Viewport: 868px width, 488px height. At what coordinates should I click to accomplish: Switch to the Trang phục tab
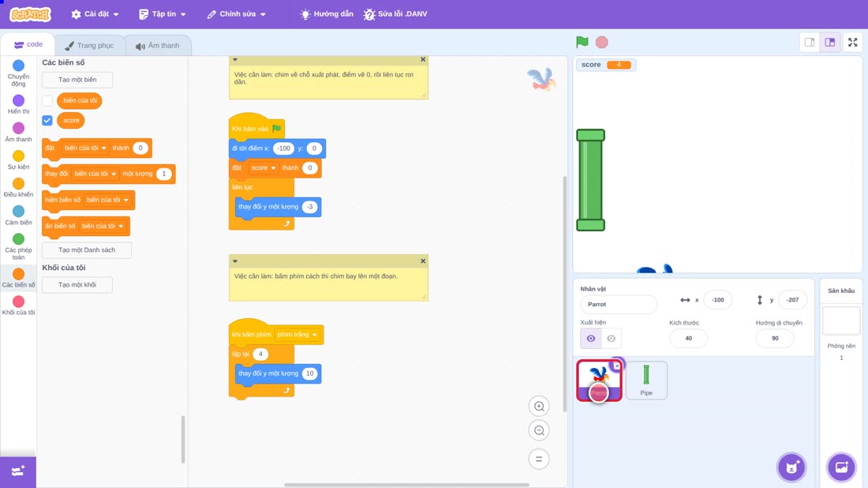(89, 46)
